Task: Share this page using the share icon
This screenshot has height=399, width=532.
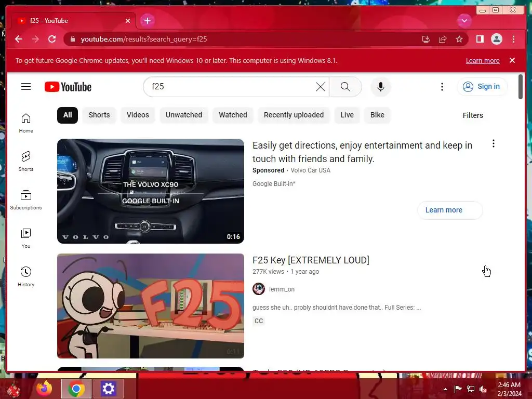Action: pyautogui.click(x=443, y=39)
